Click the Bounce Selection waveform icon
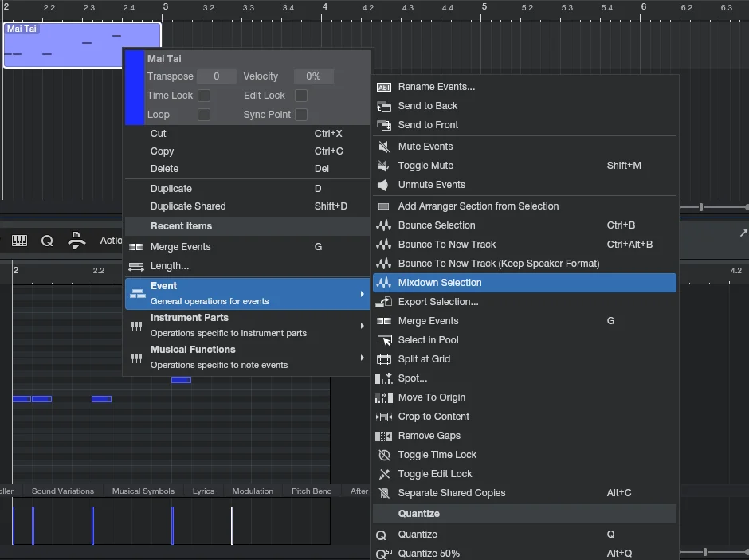Screen dimensions: 749x560 [x=383, y=225]
